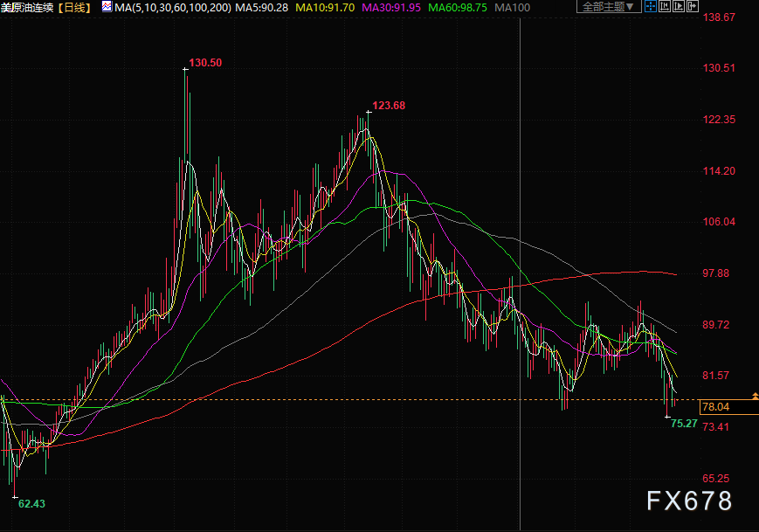Click the yellow MA10:91.70 label
759x532 pixels.
325,7
